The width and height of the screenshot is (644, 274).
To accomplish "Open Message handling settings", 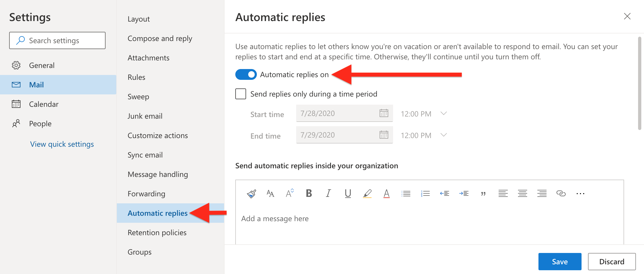I will click(170, 174).
